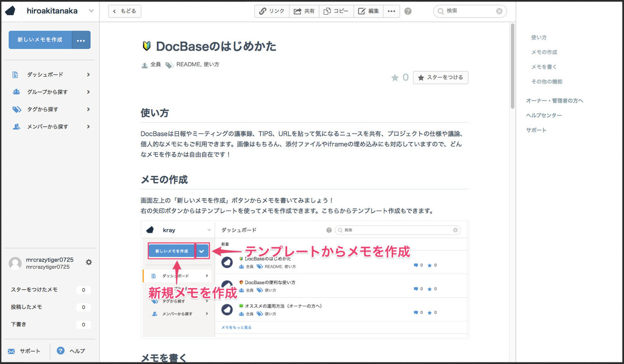Viewport: 624px width, 364px height.
Task: Click the embedded tutorial screenshot image
Action: 305,280
